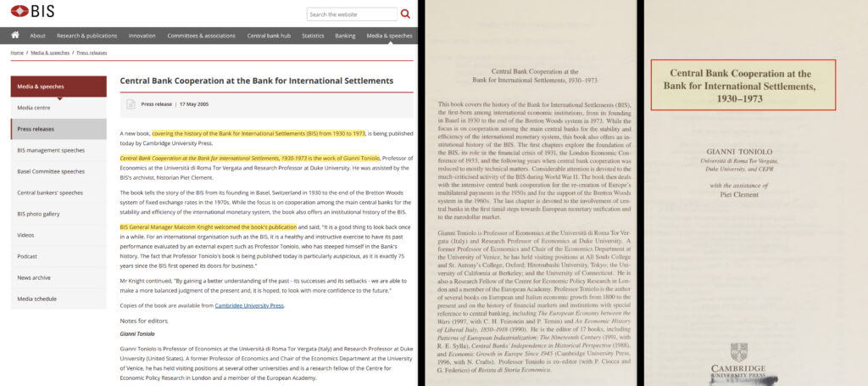Open the Central bank hub menu
This screenshot has width=868, height=386.
(269, 36)
